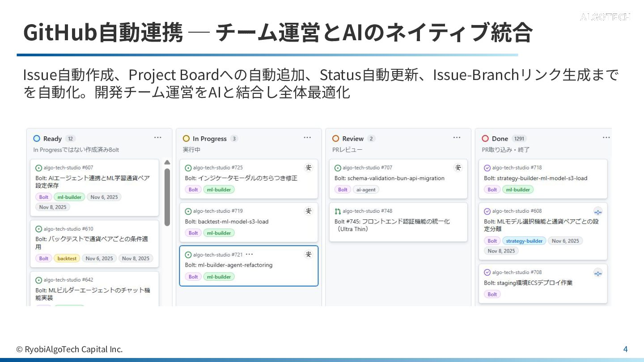Screen dimensions: 644x362
Task: Open issue schema-validation-bun-api-migration
Action: pos(390,178)
